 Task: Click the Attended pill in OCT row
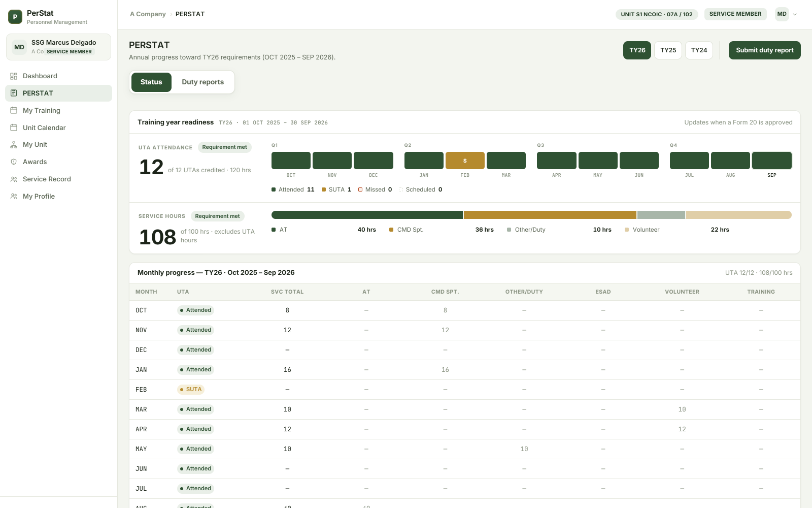(x=195, y=310)
